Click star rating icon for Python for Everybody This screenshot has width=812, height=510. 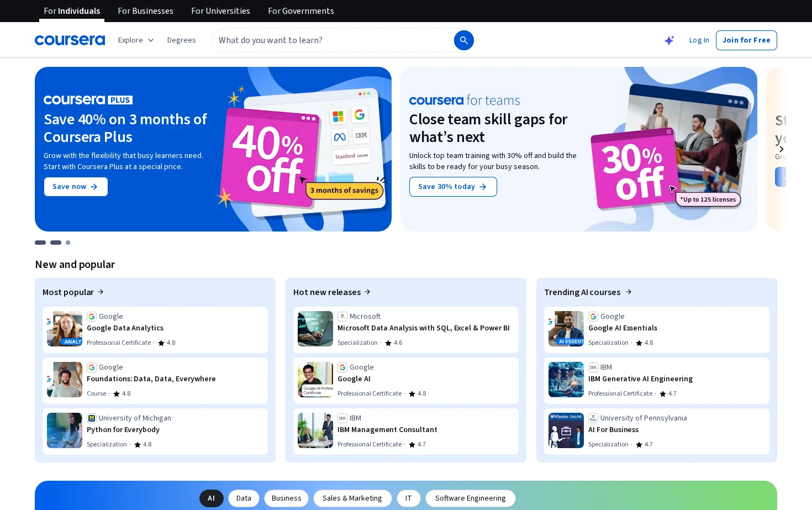(138, 445)
